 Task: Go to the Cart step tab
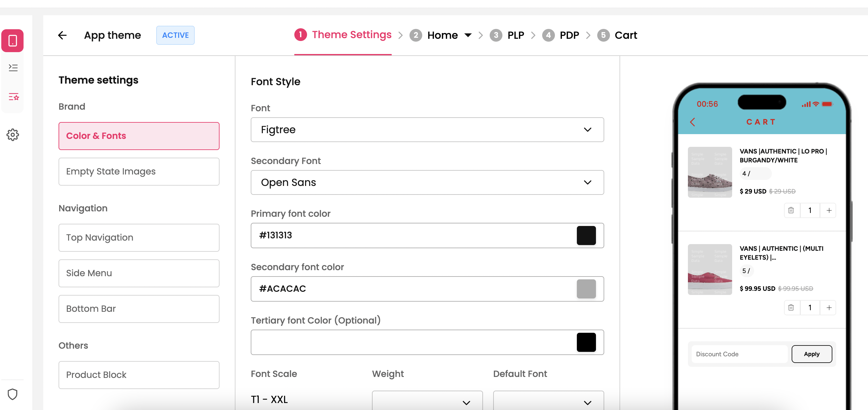click(626, 35)
